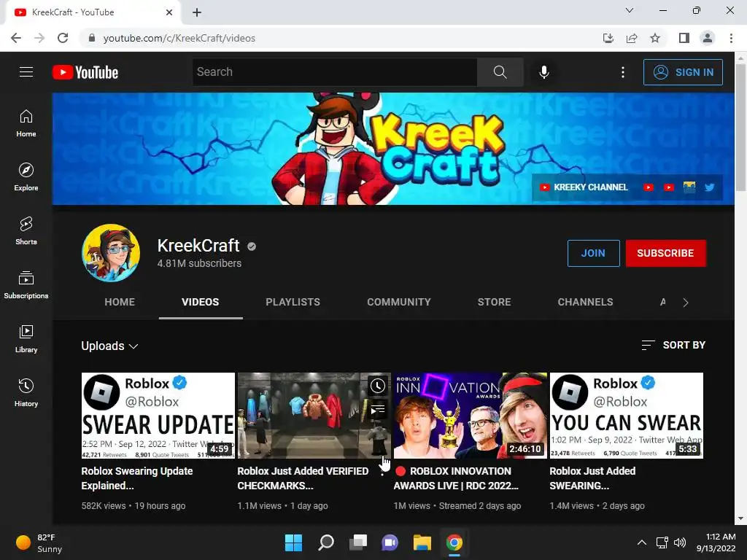Click the install app icon in address bar

pos(608,38)
